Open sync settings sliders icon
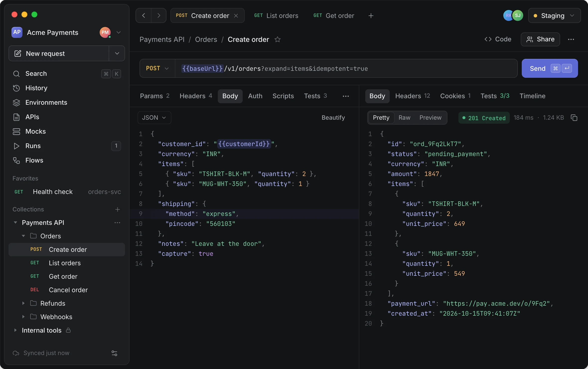Screen dimensions: 588x369 (x=114, y=353)
